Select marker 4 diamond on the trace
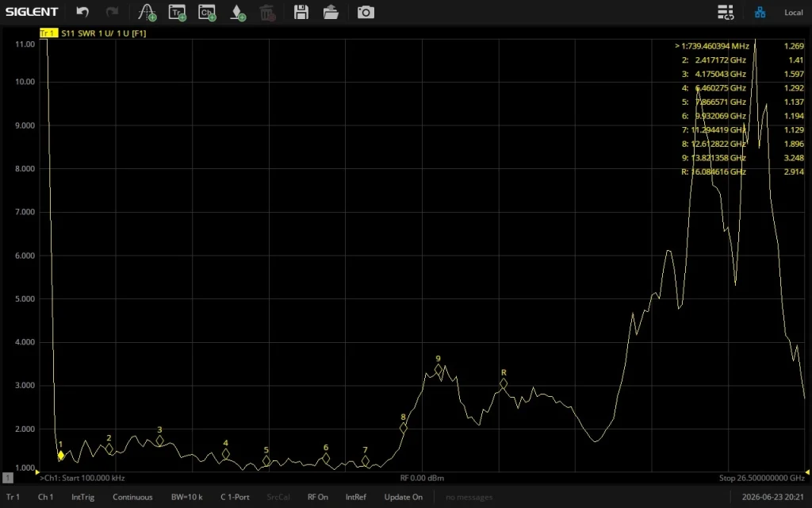 click(226, 454)
